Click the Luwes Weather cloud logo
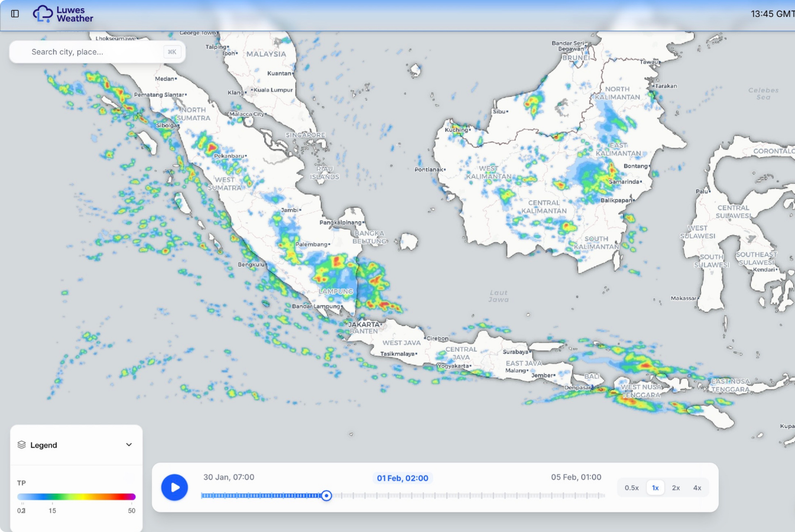Viewport: 795px width, 532px height. [43, 14]
